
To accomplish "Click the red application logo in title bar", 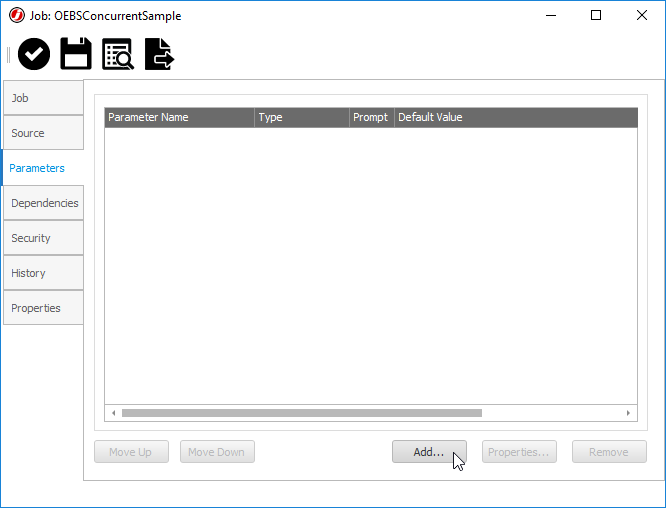I will [17, 16].
